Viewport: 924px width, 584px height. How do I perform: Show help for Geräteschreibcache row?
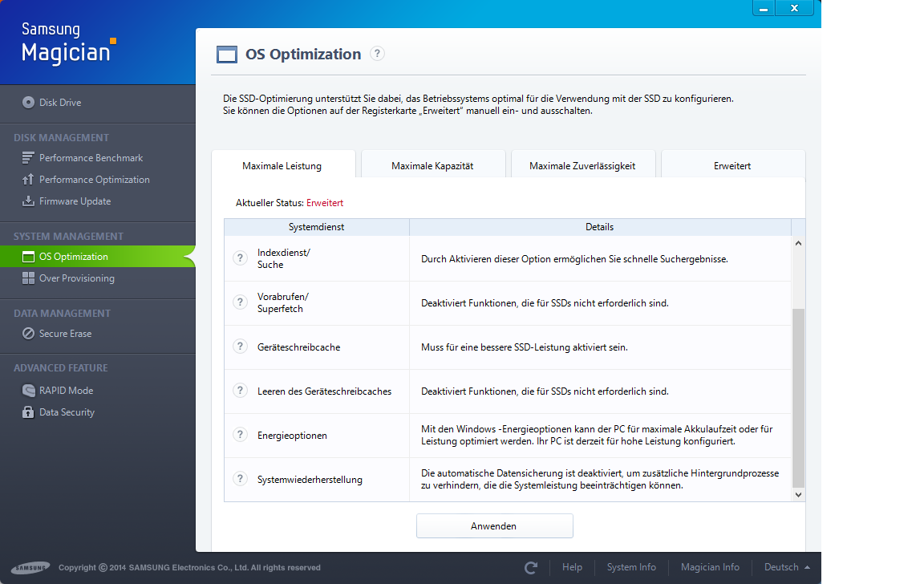click(240, 347)
